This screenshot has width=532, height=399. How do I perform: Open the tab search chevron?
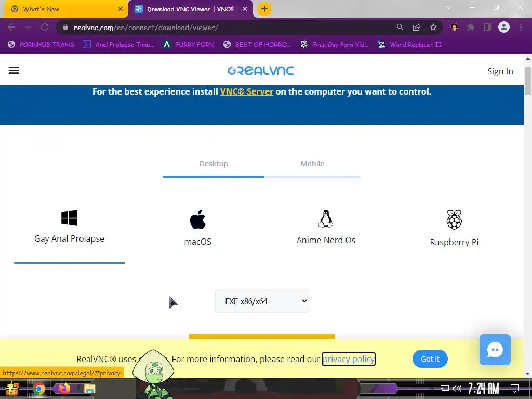pos(448,7)
